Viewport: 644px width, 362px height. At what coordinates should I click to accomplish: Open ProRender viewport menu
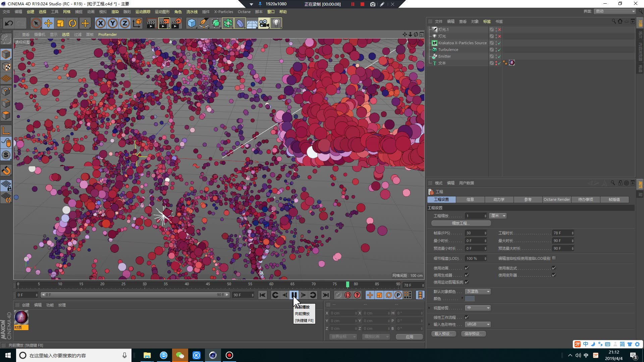point(107,35)
